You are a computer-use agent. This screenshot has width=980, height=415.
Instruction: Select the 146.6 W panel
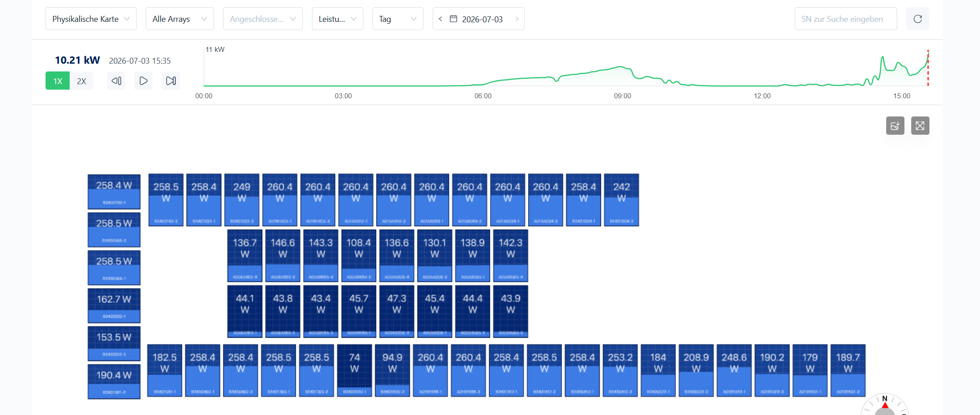tap(283, 256)
